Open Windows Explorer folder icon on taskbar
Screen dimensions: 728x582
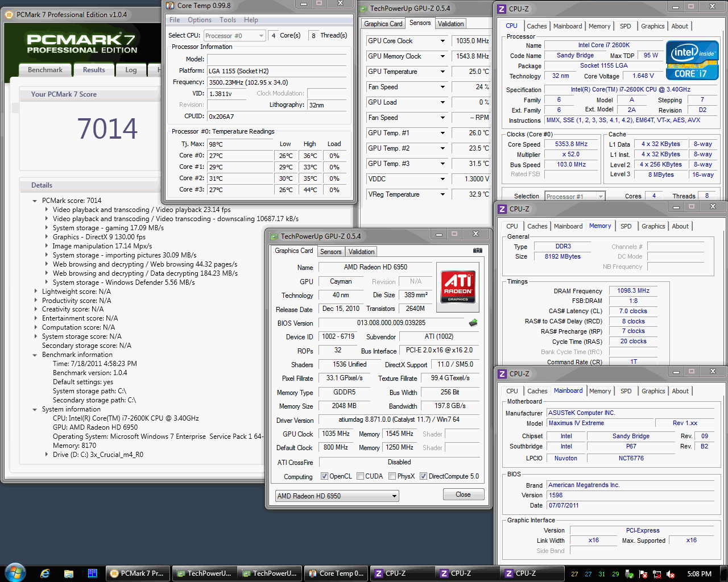pos(69,573)
